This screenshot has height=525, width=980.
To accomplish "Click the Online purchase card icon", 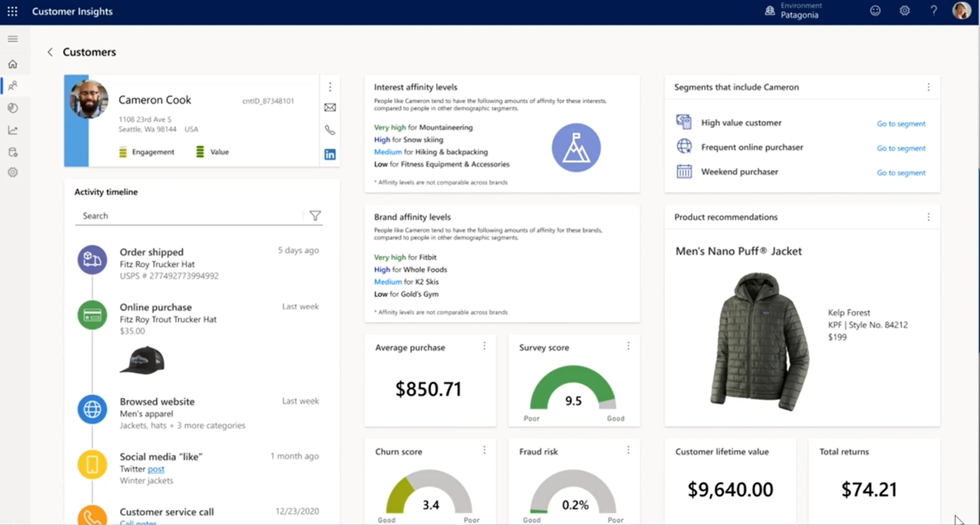I will tap(92, 315).
